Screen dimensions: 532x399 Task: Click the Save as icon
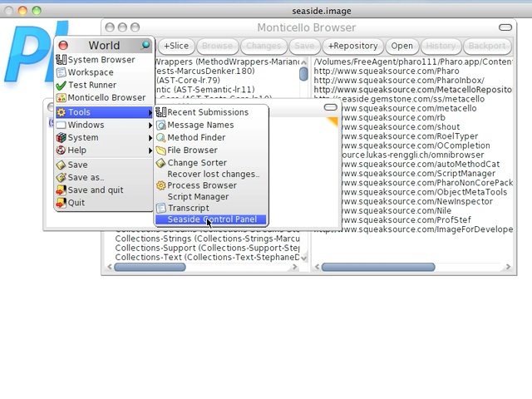click(x=61, y=177)
